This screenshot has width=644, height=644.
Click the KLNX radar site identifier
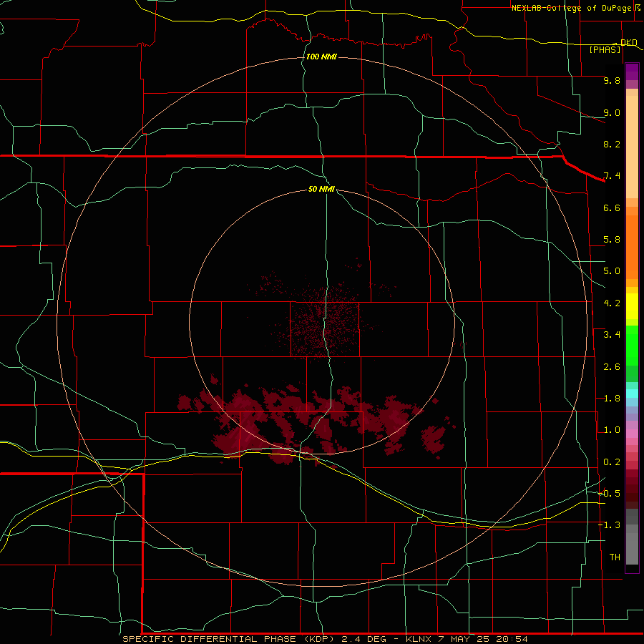(419, 639)
